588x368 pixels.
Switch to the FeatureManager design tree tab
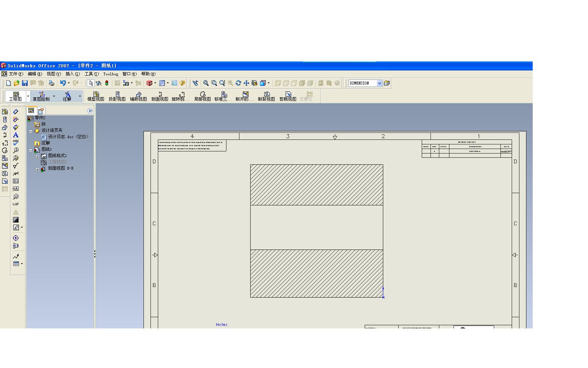pos(31,110)
